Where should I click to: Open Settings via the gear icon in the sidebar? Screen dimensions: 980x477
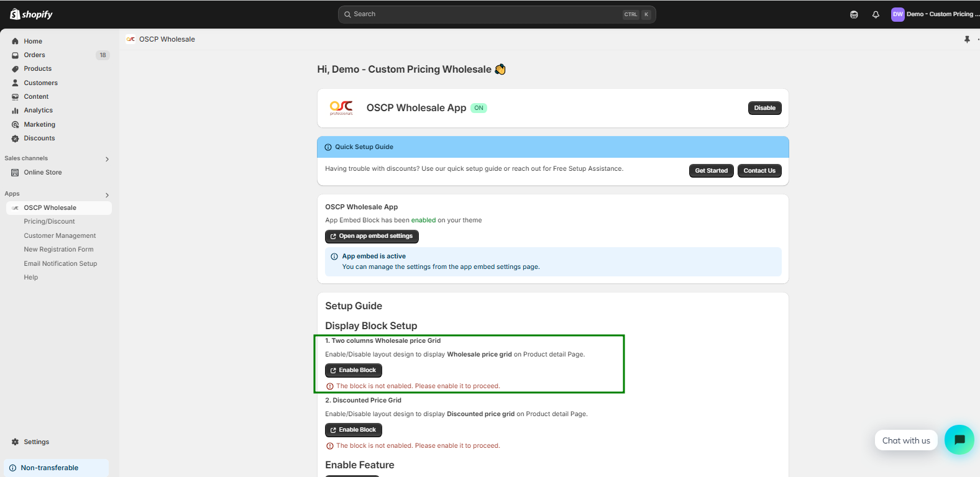pyautogui.click(x=16, y=442)
